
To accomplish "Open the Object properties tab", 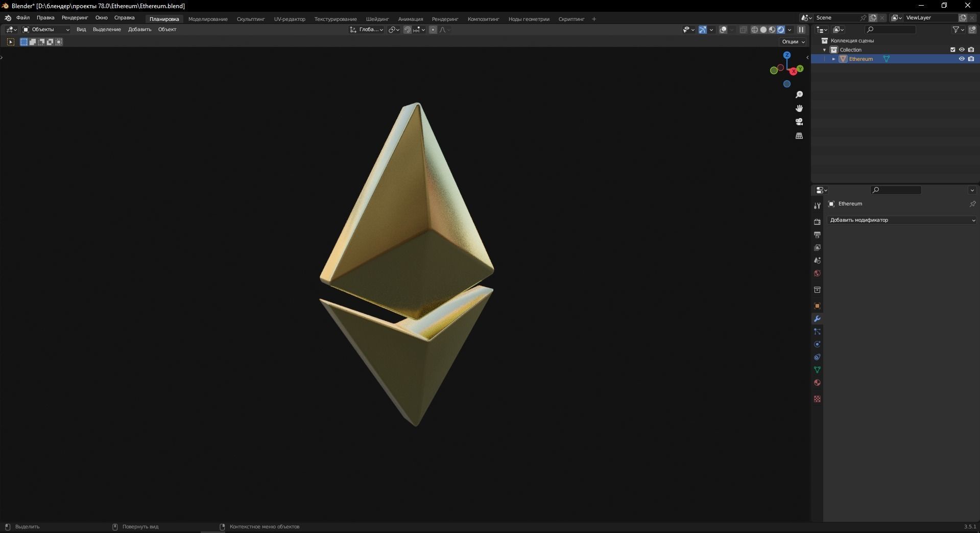I will tap(817, 306).
